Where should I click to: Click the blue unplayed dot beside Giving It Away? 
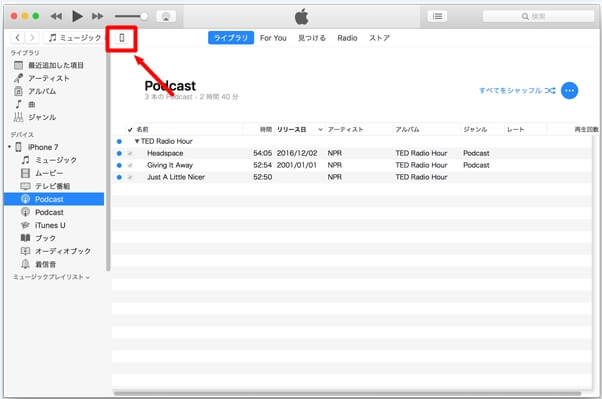tap(119, 166)
